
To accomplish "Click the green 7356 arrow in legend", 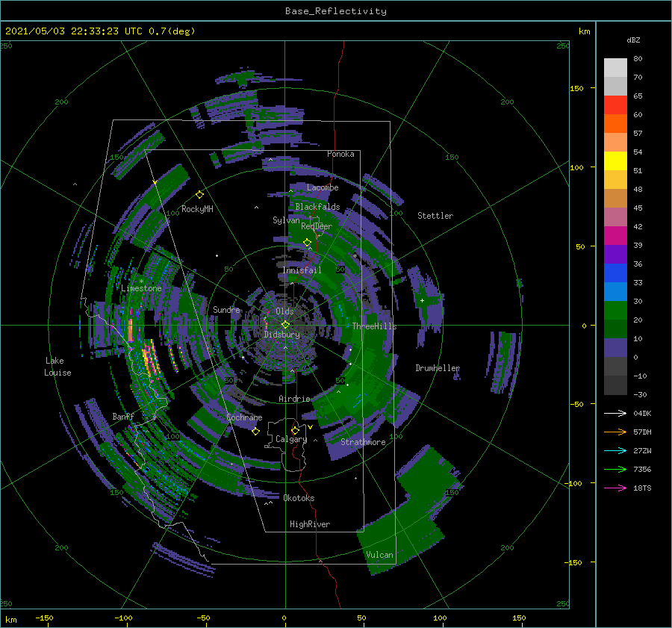I will (x=615, y=470).
